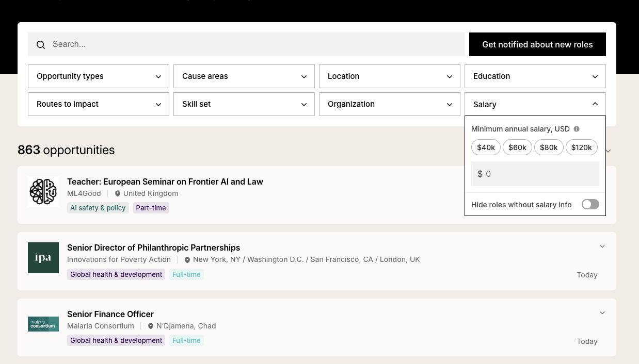Click the Malaria Consortium organization name

coord(101,326)
